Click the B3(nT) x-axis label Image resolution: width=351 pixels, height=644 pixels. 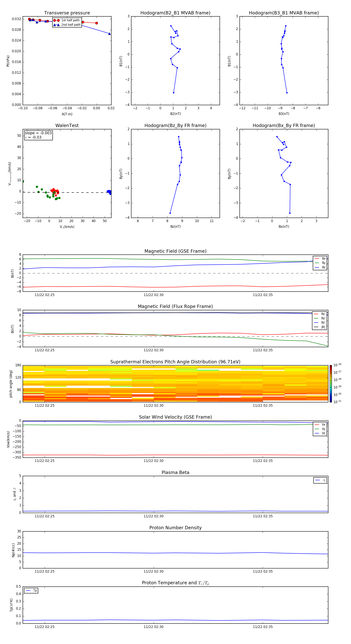[284, 114]
